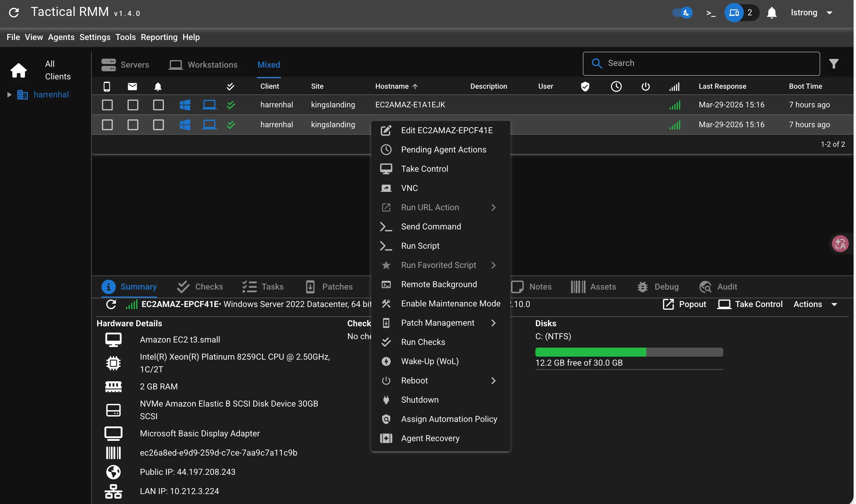Viewport: 856px width, 504px height.
Task: Open the agent table filter funnel
Action: tap(833, 63)
